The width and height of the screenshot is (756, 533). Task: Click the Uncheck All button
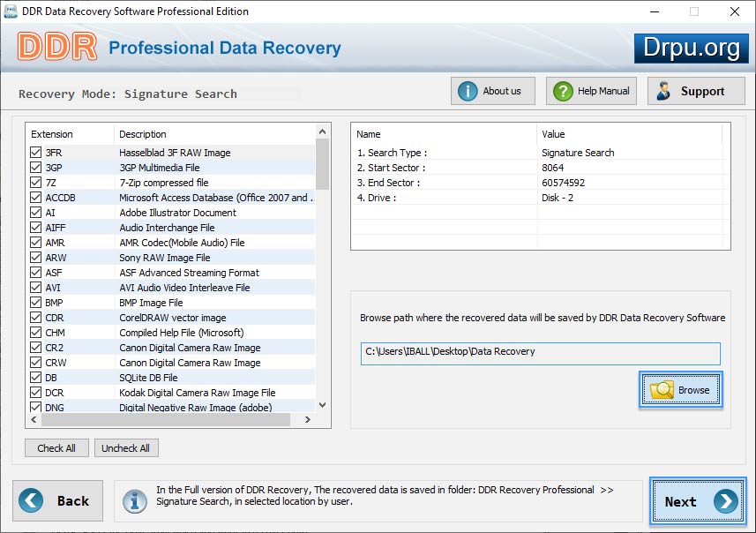click(126, 448)
